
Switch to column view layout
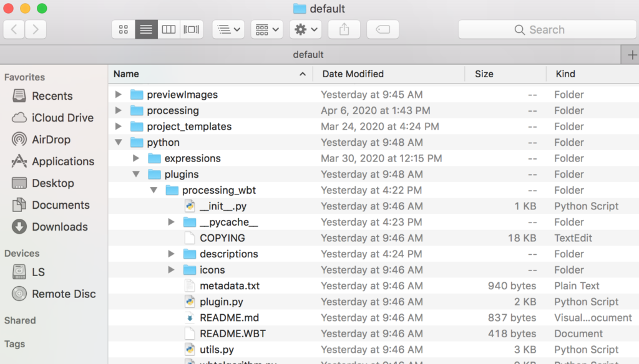click(x=168, y=29)
